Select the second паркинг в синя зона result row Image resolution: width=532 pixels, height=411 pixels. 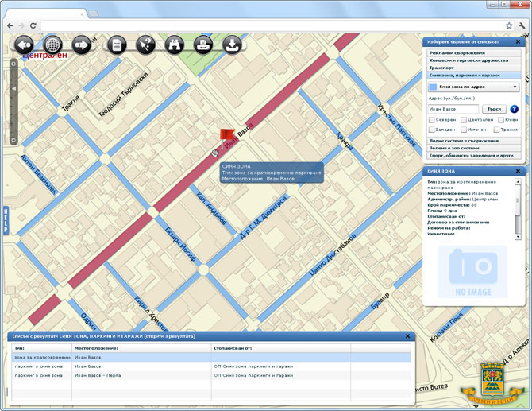[211, 375]
